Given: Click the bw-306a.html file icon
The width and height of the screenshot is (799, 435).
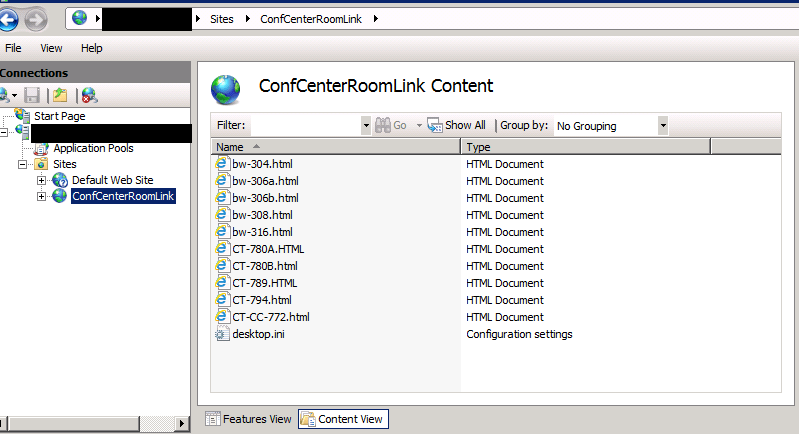Looking at the screenshot, I should [222, 180].
